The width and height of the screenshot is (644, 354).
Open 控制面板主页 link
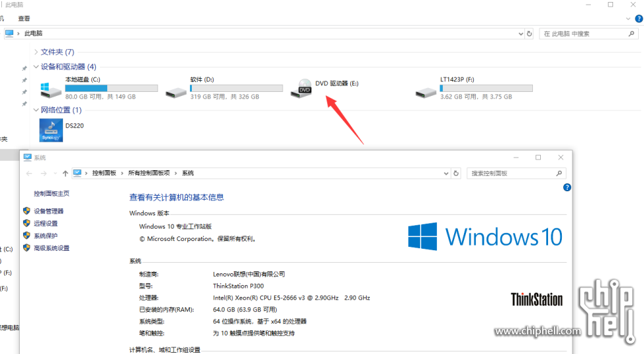coord(51,194)
